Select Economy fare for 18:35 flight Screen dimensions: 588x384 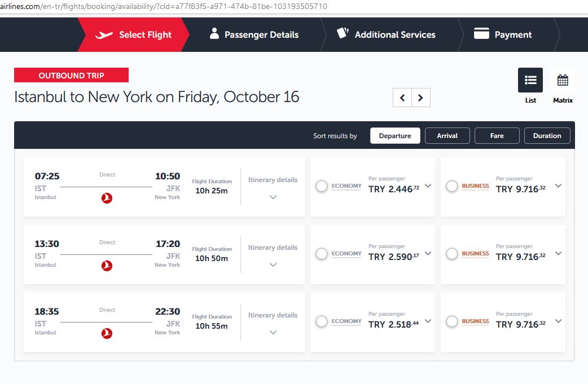tap(322, 321)
